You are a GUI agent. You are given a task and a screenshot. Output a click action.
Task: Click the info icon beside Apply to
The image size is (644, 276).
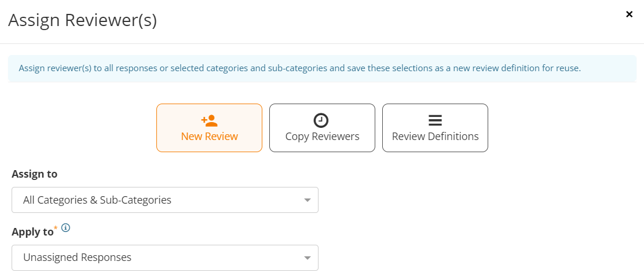(x=65, y=227)
